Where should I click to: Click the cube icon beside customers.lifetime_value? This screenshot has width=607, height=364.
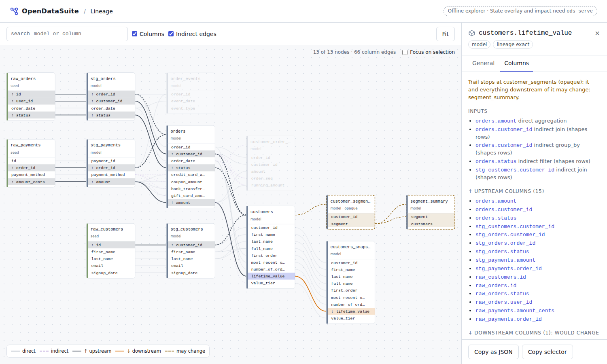point(472,33)
